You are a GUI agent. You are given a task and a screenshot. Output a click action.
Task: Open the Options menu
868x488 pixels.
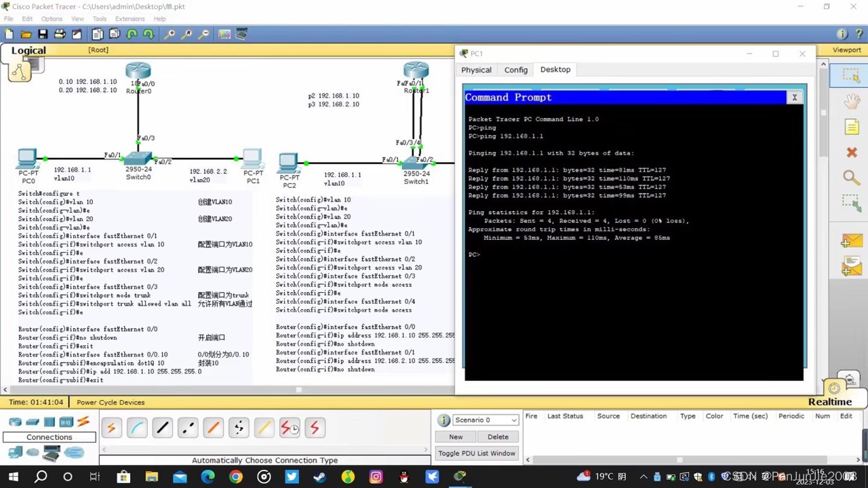pos(52,19)
